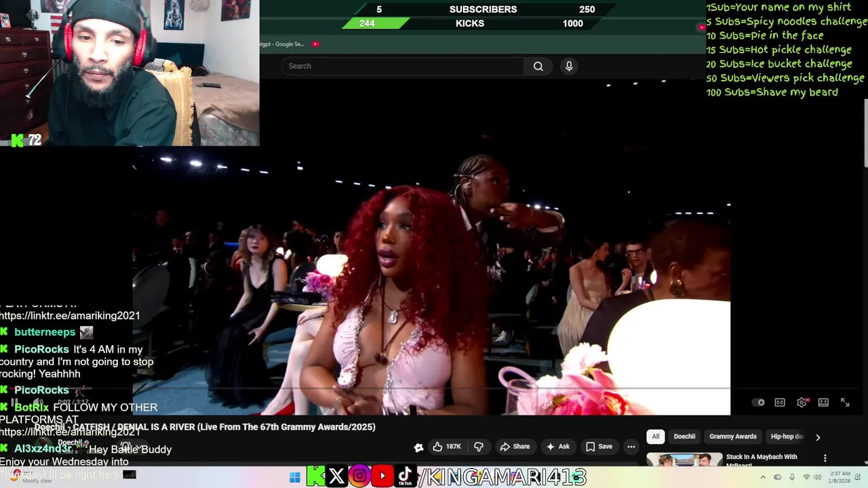
Task: Select the All filter chip
Action: [x=656, y=436]
